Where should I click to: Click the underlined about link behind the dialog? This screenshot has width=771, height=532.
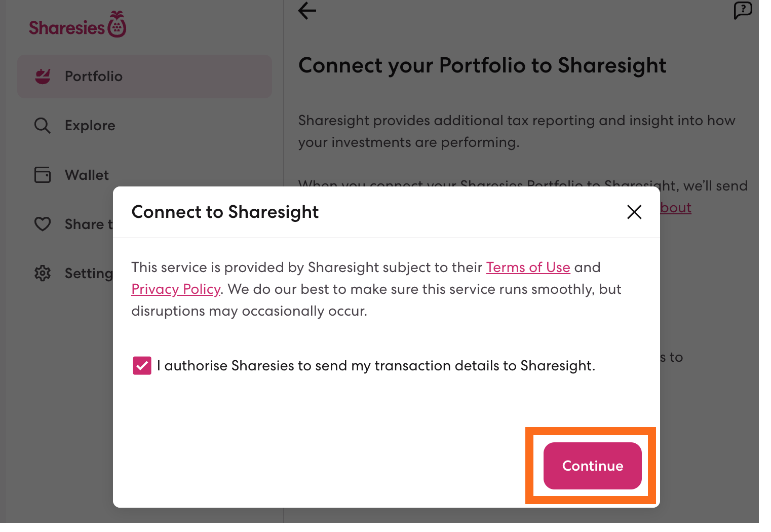675,208
